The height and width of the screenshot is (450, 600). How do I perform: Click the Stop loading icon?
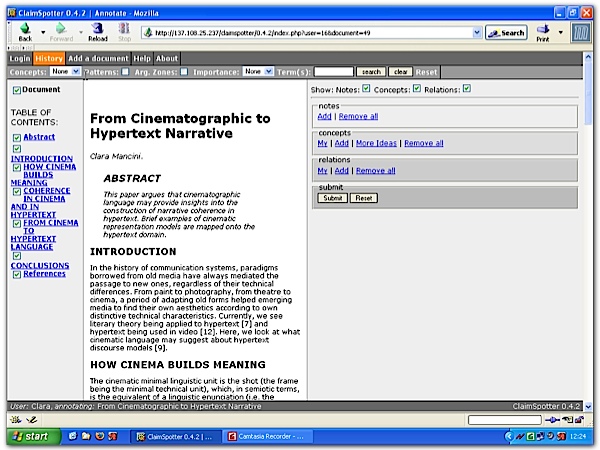(124, 28)
